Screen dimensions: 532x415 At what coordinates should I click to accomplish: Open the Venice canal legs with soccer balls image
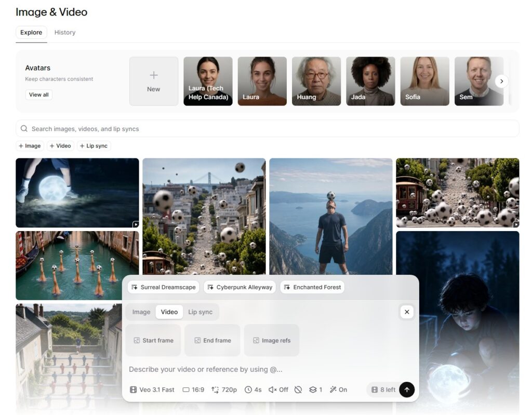[77, 266]
